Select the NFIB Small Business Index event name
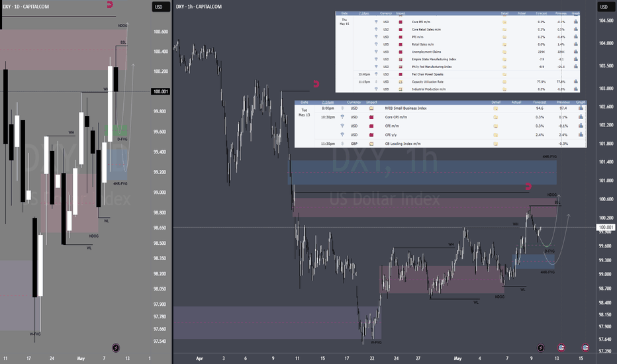Screen dimensions: 617x364 coord(406,109)
